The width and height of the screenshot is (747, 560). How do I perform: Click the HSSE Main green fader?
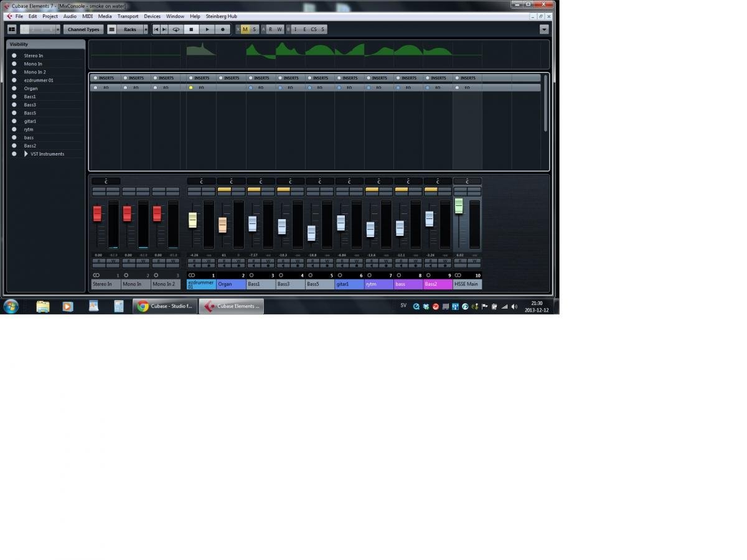click(x=459, y=205)
